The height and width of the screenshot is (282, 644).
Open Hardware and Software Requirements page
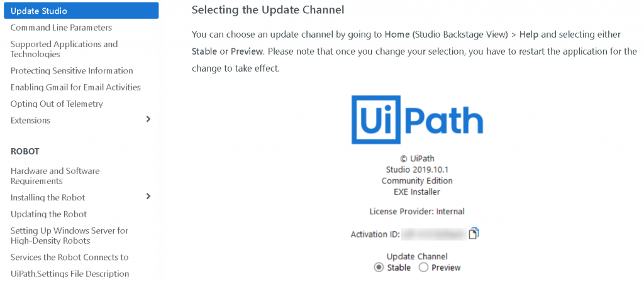pos(55,176)
